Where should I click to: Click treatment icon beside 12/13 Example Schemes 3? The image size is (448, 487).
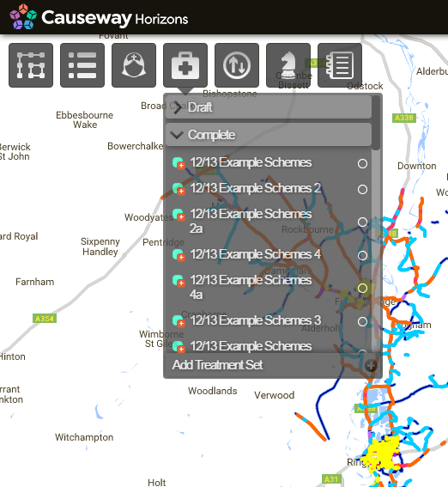pyautogui.click(x=179, y=321)
